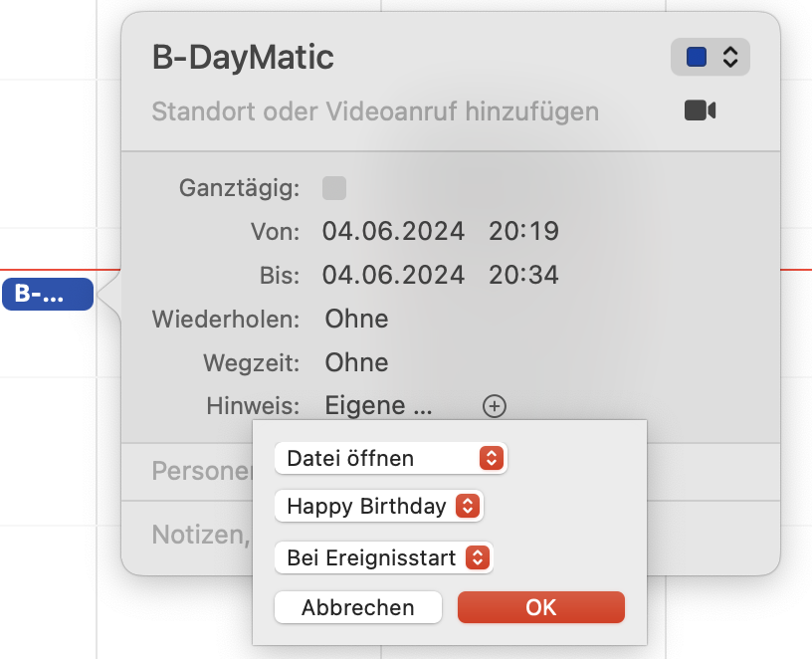Add another alert with the plus icon
Screen dimensions: 812x659
[495, 406]
